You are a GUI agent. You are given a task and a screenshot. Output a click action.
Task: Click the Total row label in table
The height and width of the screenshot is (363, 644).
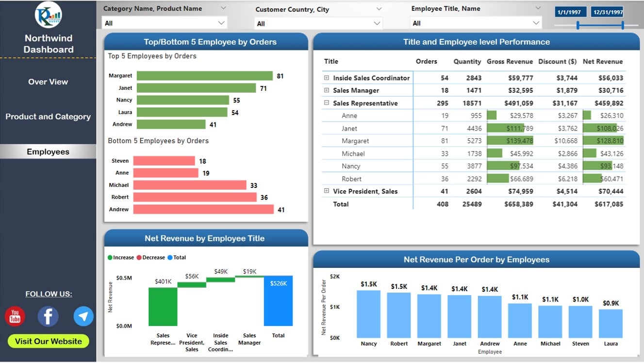coord(341,204)
